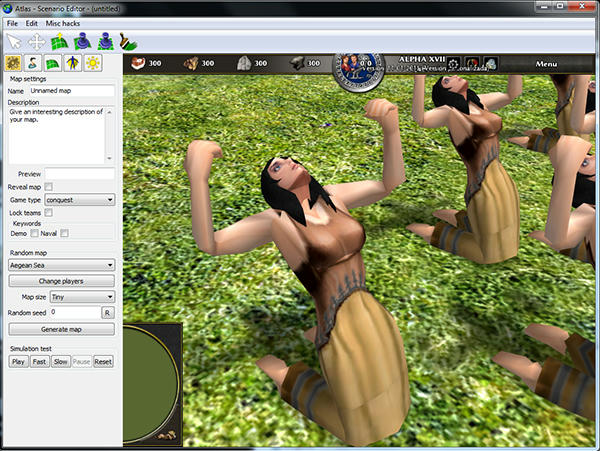Click the Change players button
Viewport: 600px width, 451px height.
point(61,281)
